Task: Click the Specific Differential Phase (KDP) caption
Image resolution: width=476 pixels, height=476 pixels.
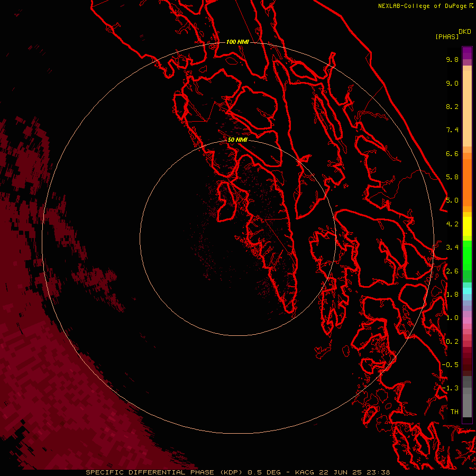Action: tap(164, 472)
